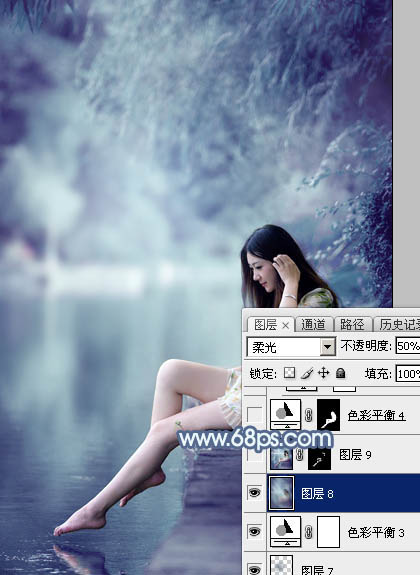
Task: Select the 色彩平衡 4 adjustment icon thumbnail
Action: pos(285,414)
